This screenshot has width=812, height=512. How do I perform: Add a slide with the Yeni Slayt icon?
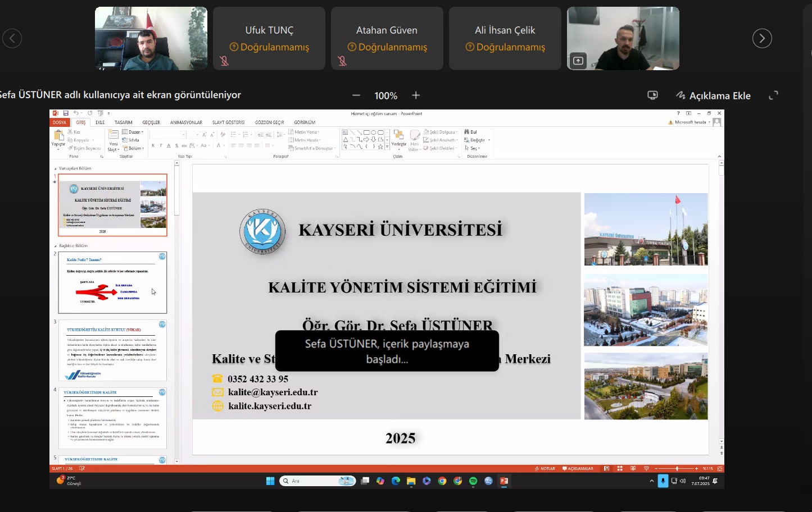point(114,135)
